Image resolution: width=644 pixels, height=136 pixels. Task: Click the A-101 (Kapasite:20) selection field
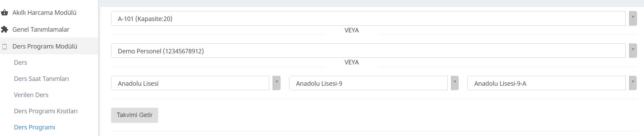coord(368,19)
